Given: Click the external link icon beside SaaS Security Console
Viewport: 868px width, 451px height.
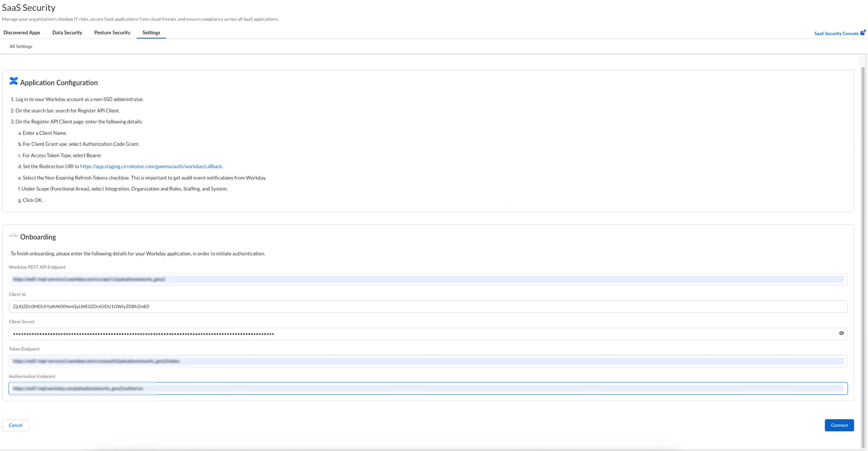Looking at the screenshot, I should click(x=863, y=33).
